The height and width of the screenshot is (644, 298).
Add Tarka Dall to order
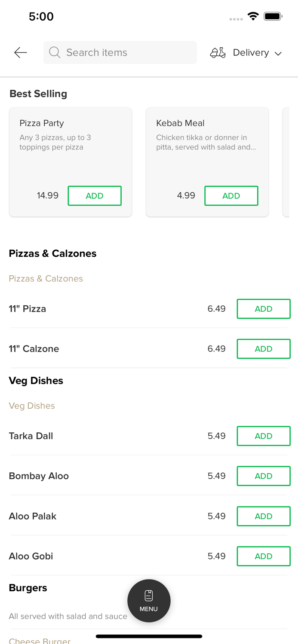pos(264,436)
